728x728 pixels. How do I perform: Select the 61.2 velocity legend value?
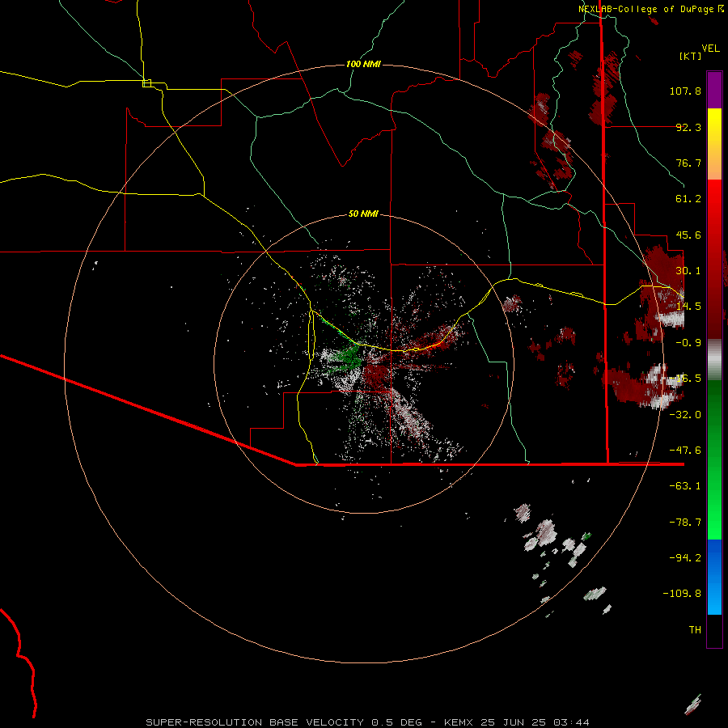point(688,199)
